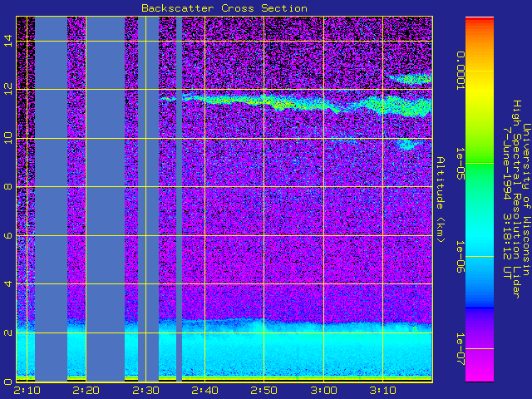This screenshot has width=532, height=399.
Task: Click the 'Altitude (km)' axis title
Action: pos(441,199)
